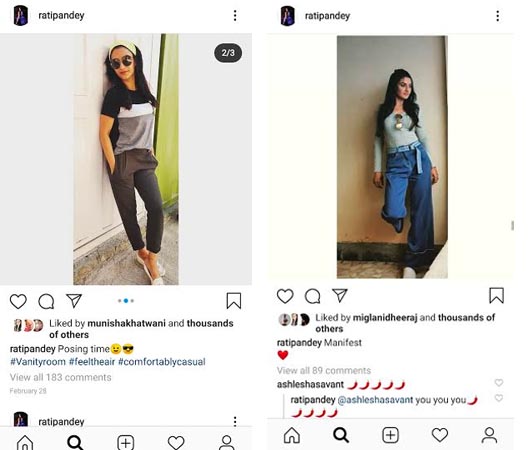Open Search tab in left bottom bar
Viewport: 531px width, 450px height.
75,442
